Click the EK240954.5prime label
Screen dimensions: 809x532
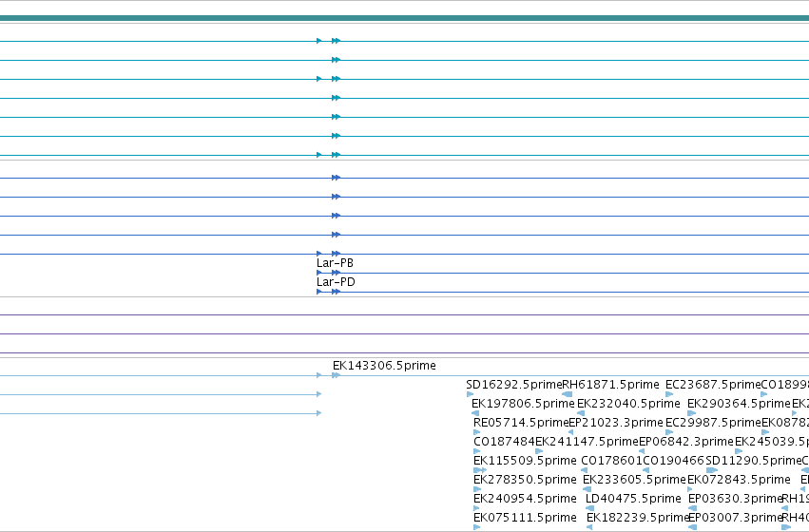coord(525,499)
